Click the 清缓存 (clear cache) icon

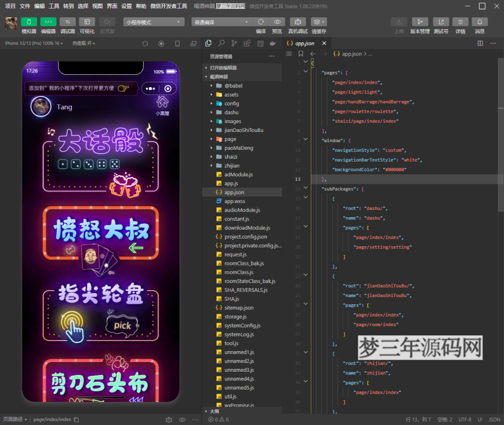point(317,22)
